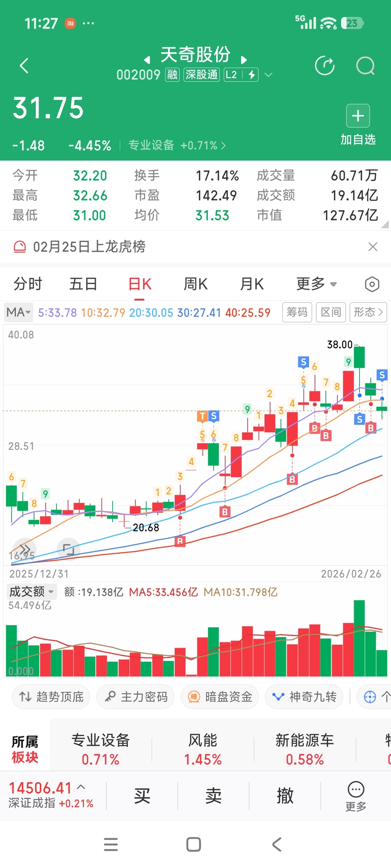Tap the 融 margin trading badge
Viewport: 391px width, 868px height.
(x=172, y=75)
